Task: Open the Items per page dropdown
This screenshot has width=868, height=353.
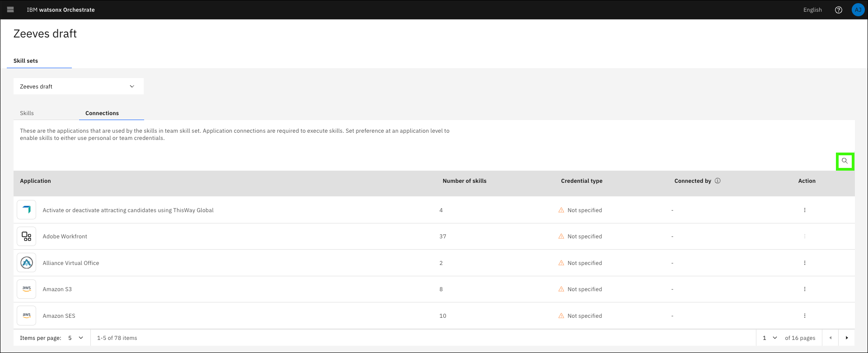Action: [75, 338]
